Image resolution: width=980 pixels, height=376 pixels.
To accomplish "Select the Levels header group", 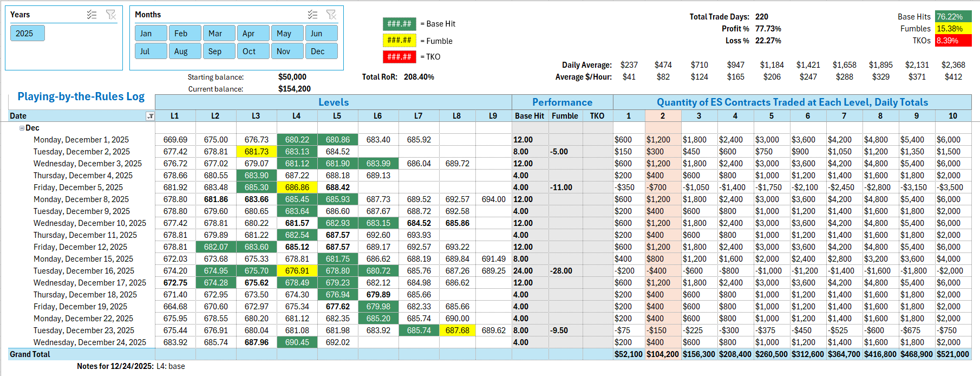I will 333,102.
